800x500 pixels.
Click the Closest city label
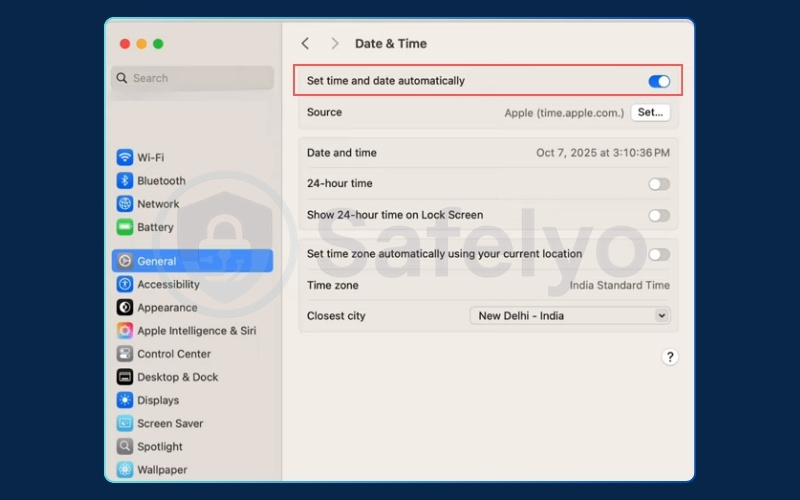336,316
